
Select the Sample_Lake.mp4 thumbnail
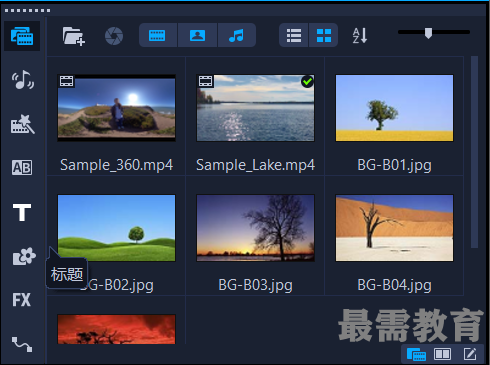click(255, 108)
